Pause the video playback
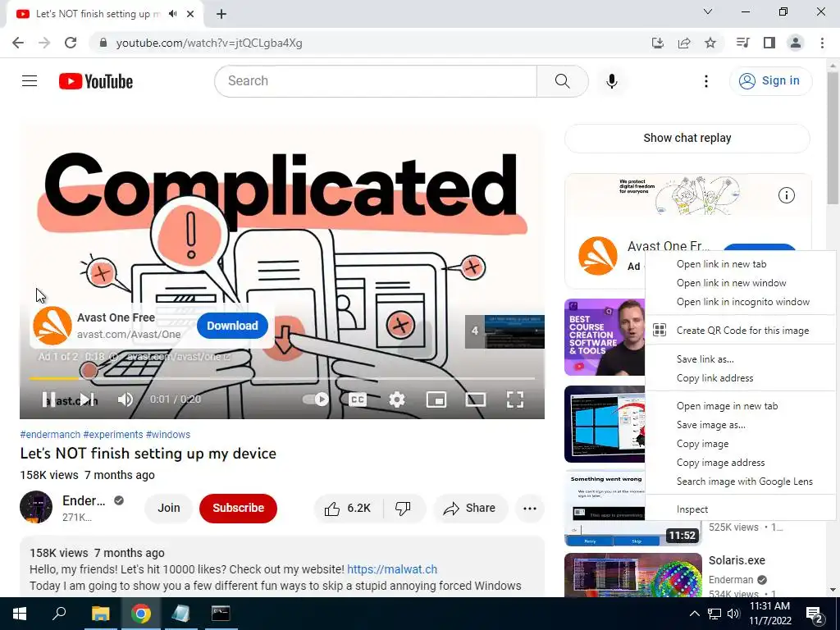This screenshot has width=840, height=630. (48, 399)
